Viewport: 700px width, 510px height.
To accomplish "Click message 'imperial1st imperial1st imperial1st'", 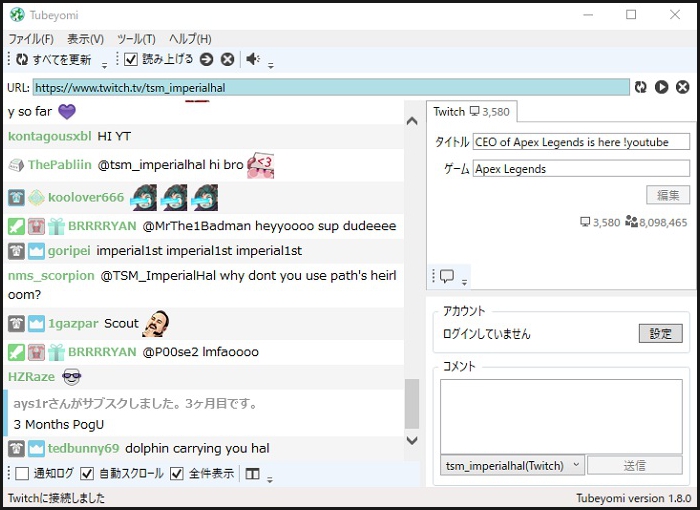I will click(199, 251).
